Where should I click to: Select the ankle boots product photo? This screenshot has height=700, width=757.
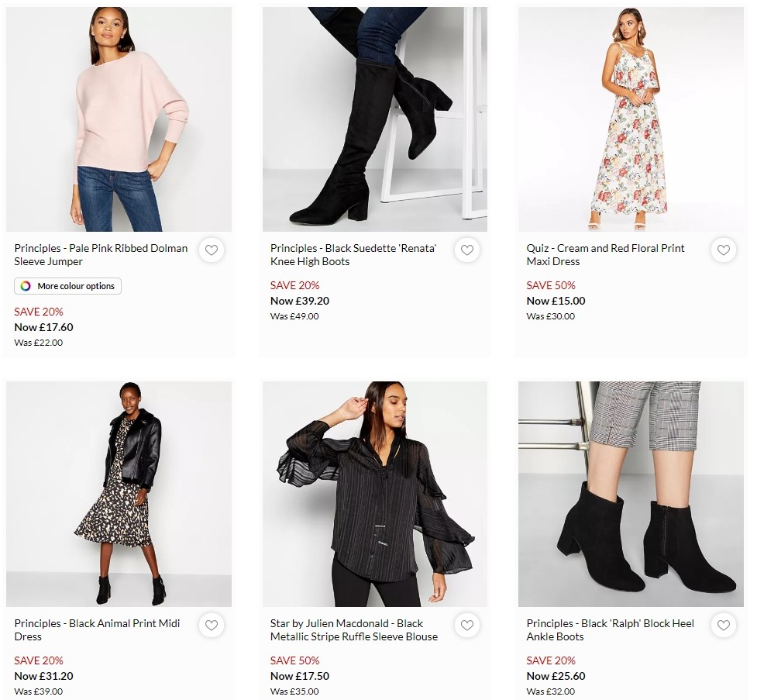[x=631, y=494]
